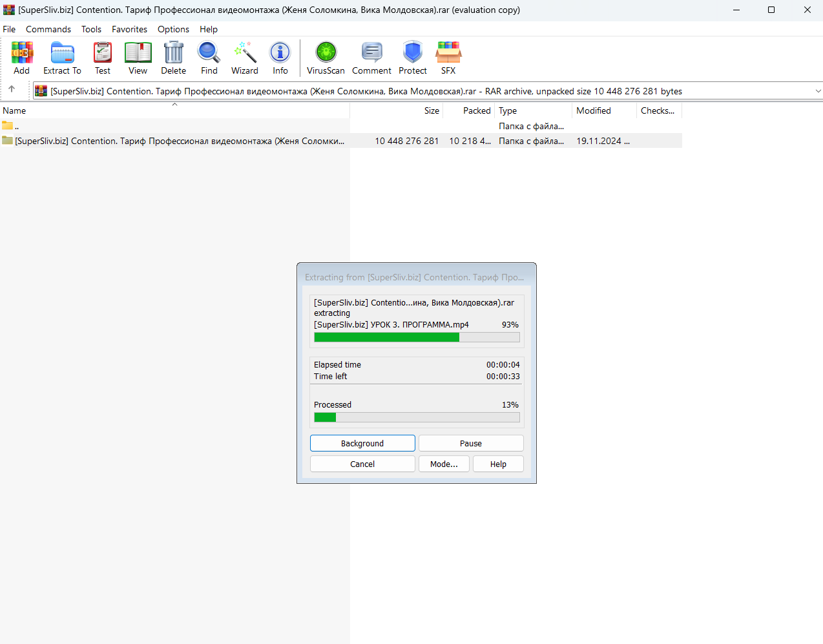823x644 pixels.
Task: Show archive Info
Action: tap(280, 58)
